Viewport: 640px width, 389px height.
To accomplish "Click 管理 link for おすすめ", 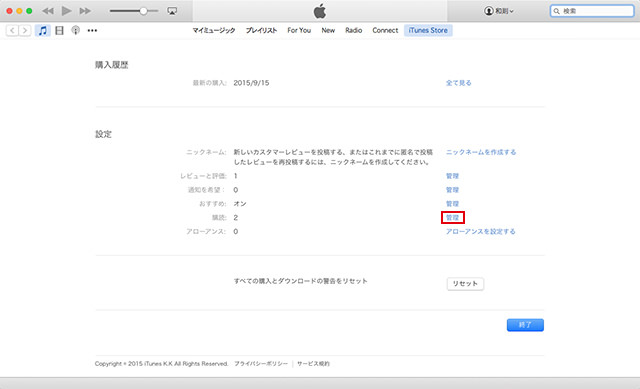I will pyautogui.click(x=452, y=204).
